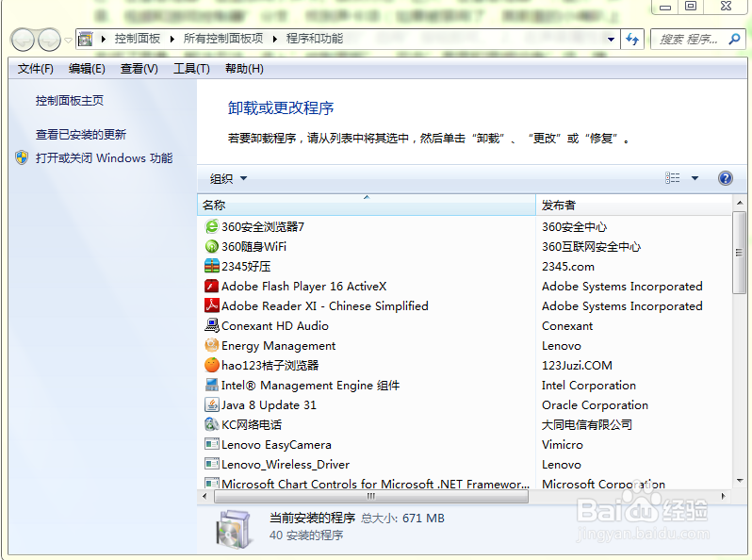752x560 pixels.
Task: Click the vertical scrollbar down arrow
Action: [739, 481]
